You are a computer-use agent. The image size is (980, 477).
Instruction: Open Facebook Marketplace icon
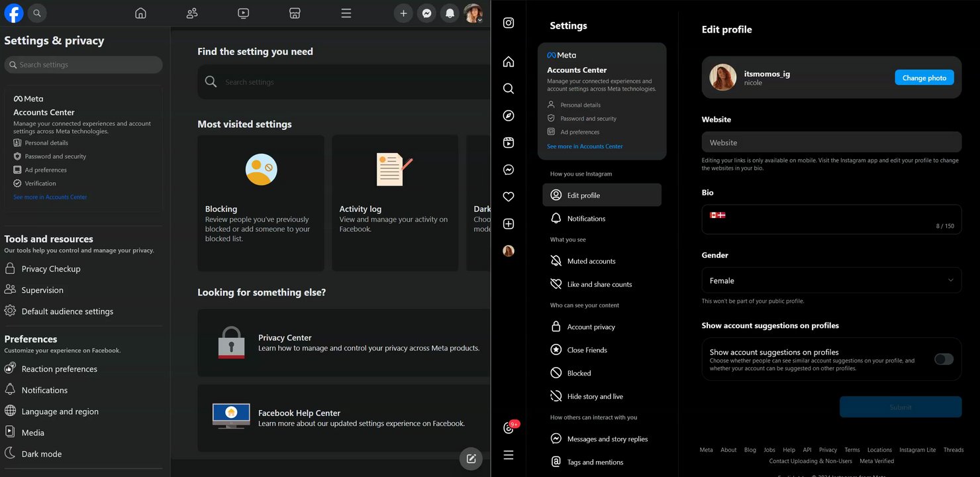pos(295,13)
